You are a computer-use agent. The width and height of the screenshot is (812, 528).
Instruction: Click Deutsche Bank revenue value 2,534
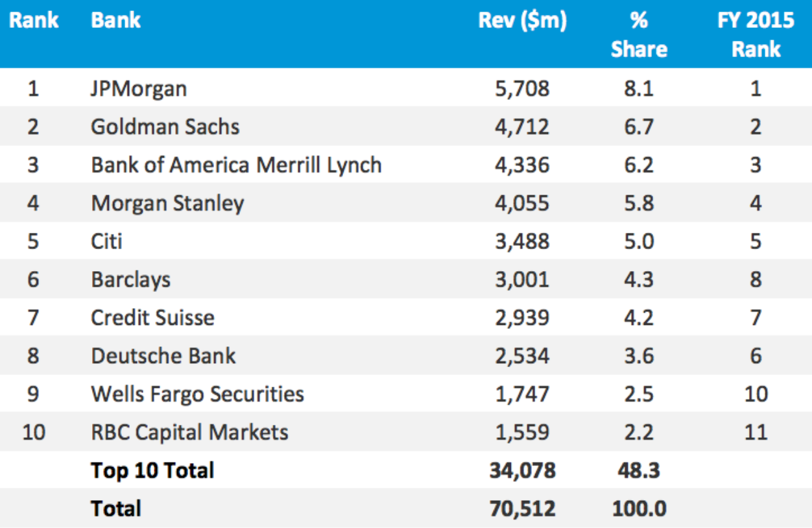[522, 356]
